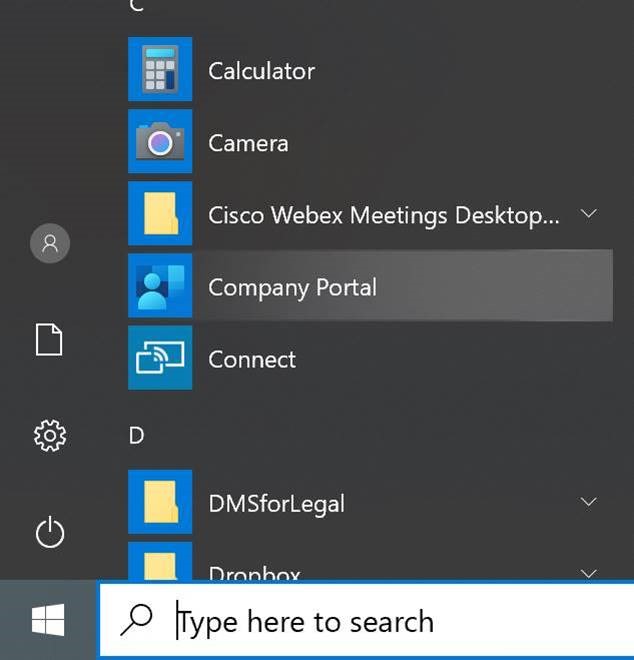634x660 pixels.
Task: Click the 'Type here to search' box
Action: click(366, 620)
